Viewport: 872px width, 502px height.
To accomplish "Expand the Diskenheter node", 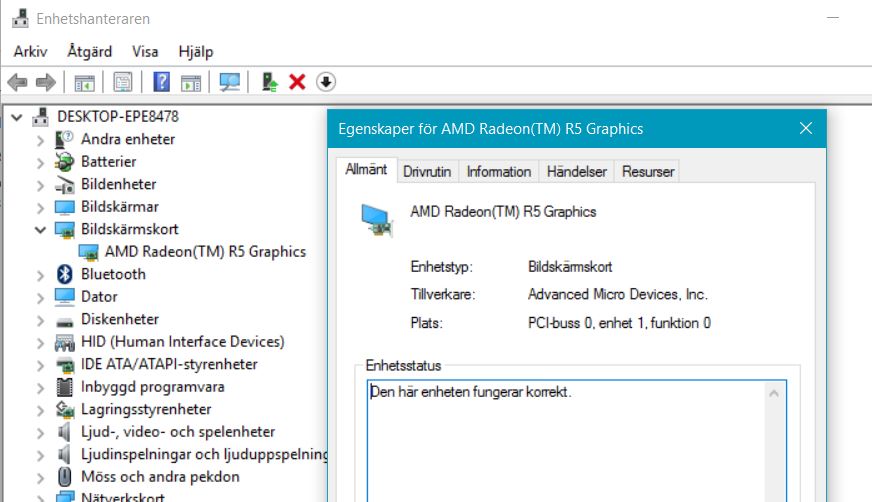I will [x=40, y=320].
